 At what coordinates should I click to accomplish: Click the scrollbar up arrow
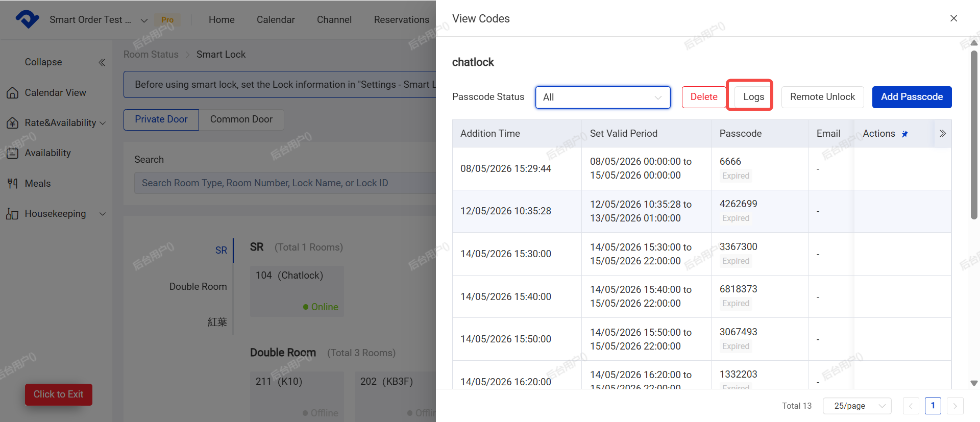(x=974, y=43)
